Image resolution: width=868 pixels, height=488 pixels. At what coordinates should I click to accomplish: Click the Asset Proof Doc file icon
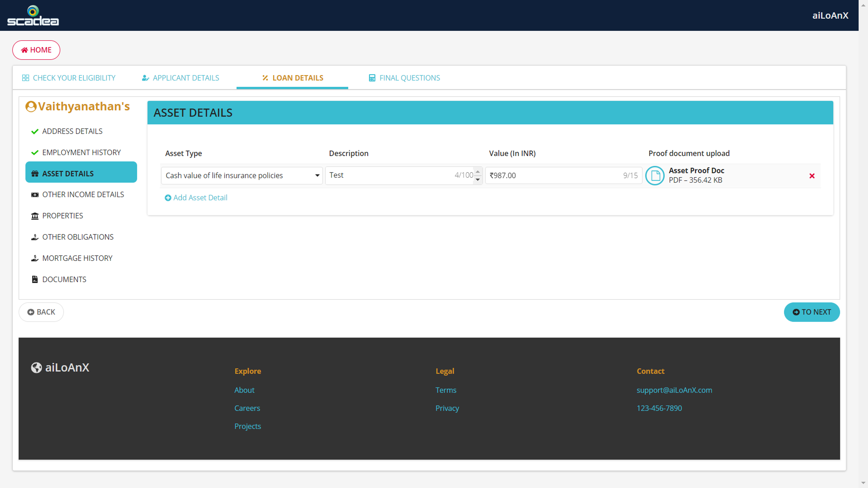tap(655, 176)
